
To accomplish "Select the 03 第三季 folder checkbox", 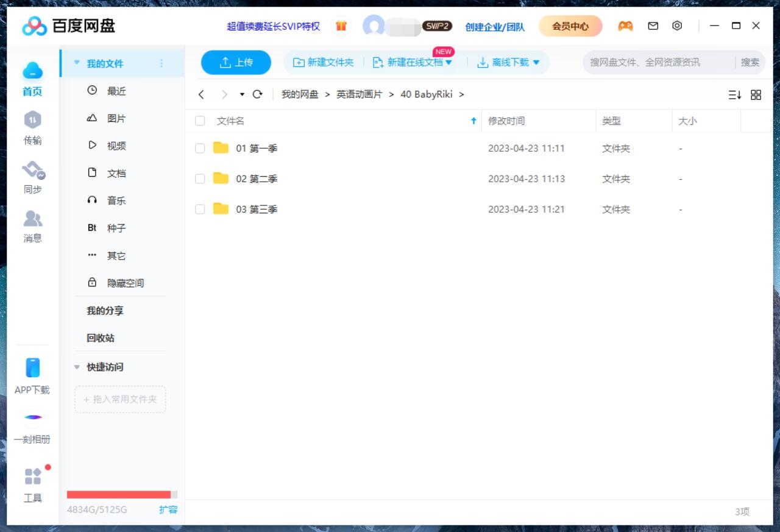I will (200, 208).
